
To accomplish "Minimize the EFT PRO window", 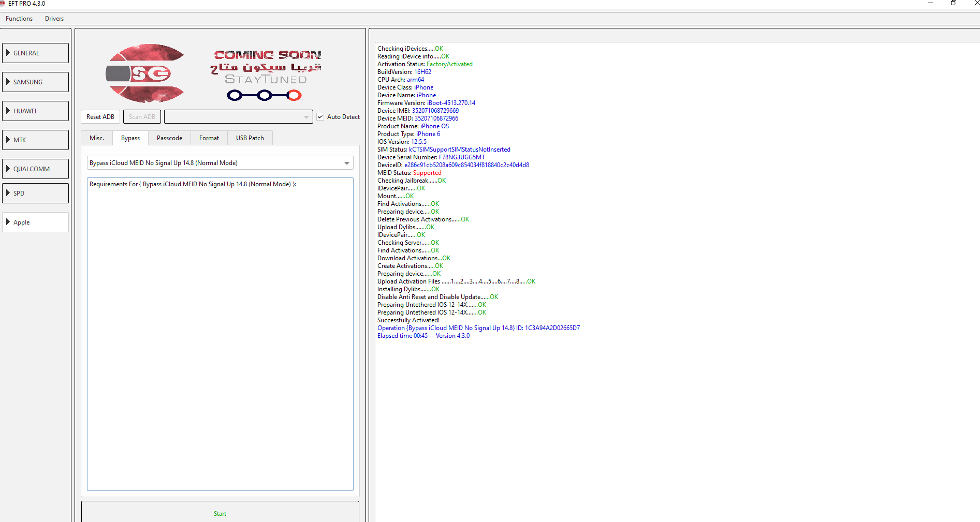I will 930,3.
